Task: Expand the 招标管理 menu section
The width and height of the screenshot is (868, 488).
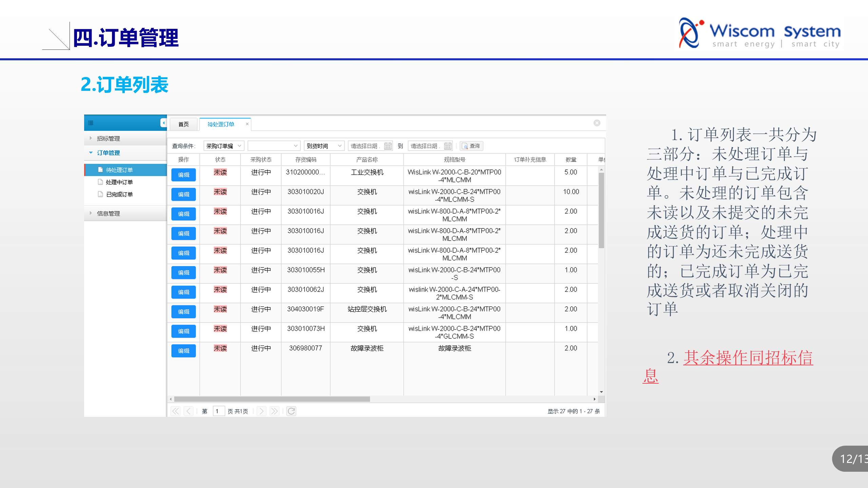Action: coord(108,139)
